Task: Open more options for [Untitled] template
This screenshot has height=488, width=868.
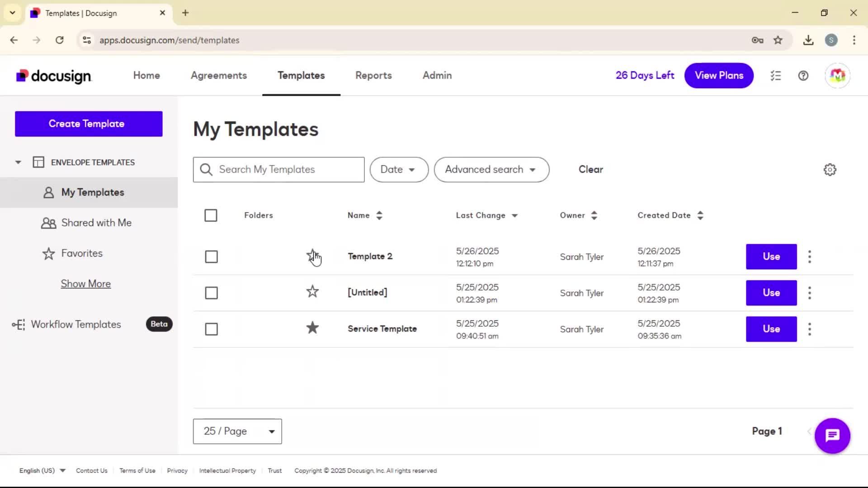Action: pos(810,293)
